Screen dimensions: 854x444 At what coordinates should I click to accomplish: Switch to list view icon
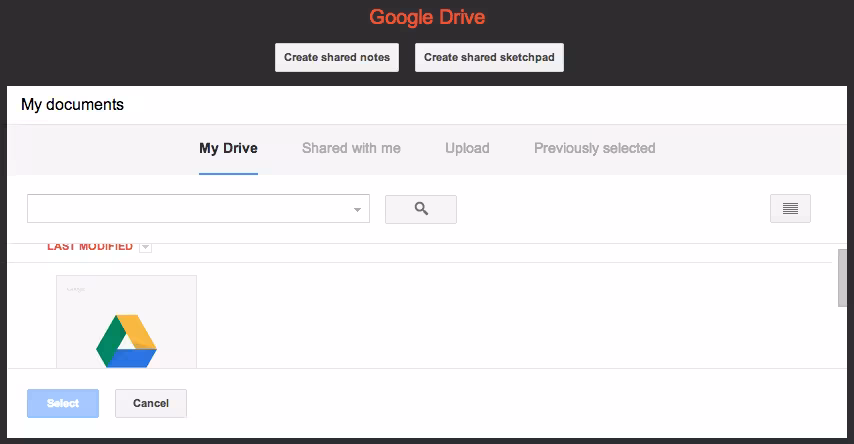pyautogui.click(x=790, y=209)
